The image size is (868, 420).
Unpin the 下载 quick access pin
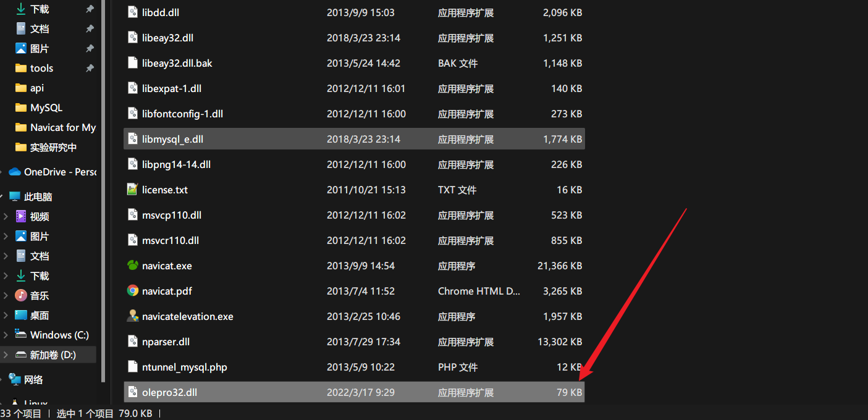click(x=90, y=9)
